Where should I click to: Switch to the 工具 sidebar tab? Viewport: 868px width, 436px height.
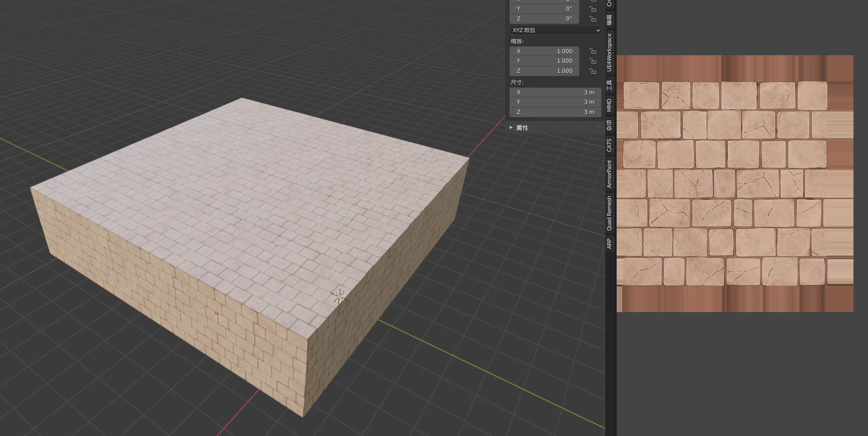pyautogui.click(x=609, y=84)
